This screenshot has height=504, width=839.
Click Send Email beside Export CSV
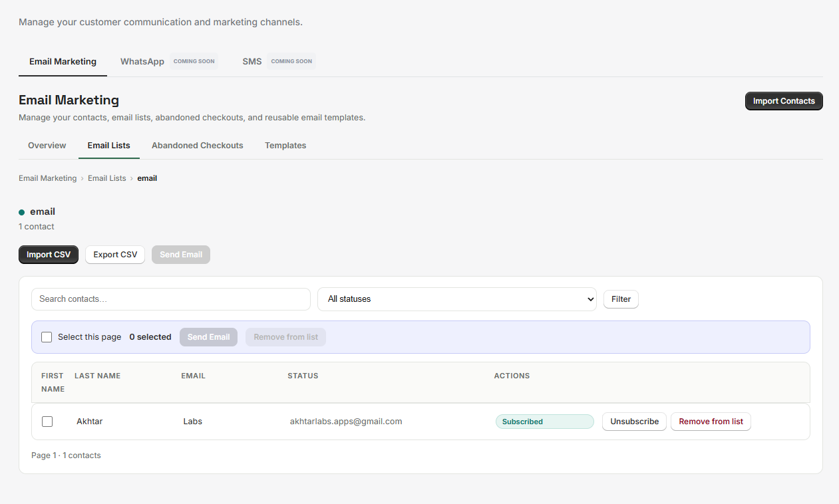tap(181, 255)
